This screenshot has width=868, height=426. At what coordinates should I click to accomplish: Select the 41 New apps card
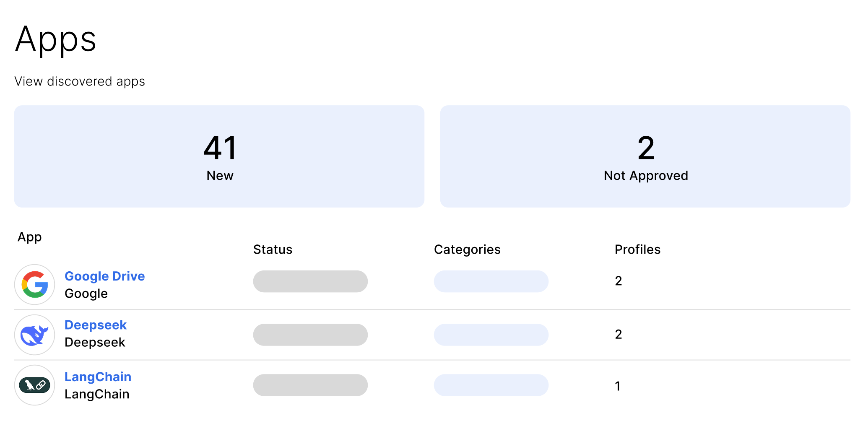[x=219, y=156]
